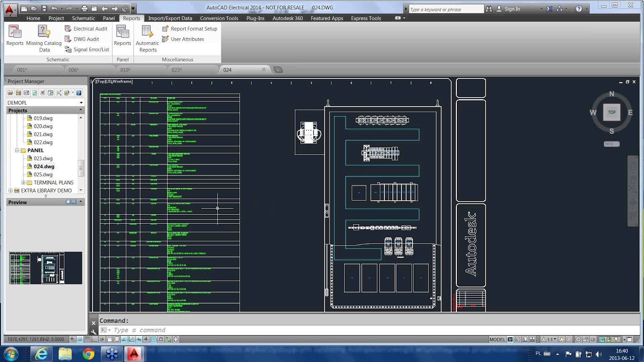Open Schematic Reports icon in ribbon
Image resolution: width=644 pixels, height=362 pixels.
click(15, 36)
